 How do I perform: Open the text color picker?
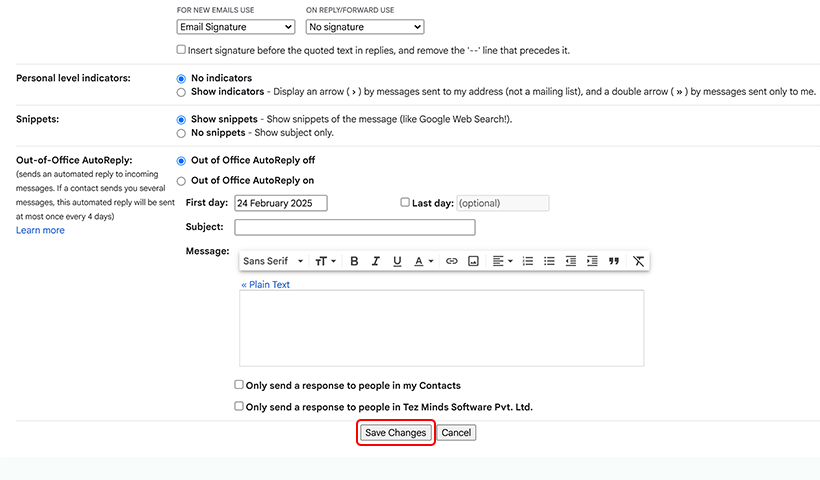424,261
